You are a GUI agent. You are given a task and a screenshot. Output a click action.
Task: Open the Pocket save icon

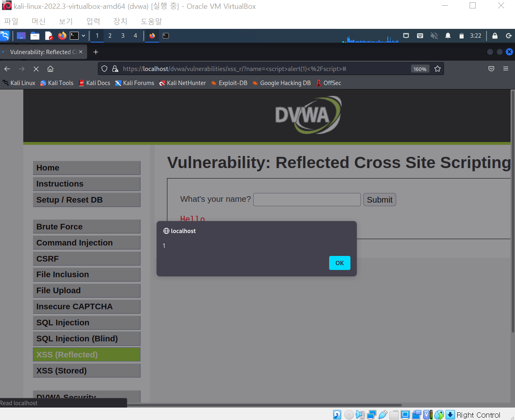point(491,69)
